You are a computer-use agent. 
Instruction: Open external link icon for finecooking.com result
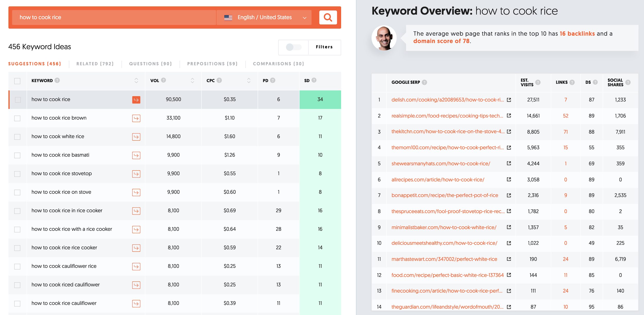(509, 291)
